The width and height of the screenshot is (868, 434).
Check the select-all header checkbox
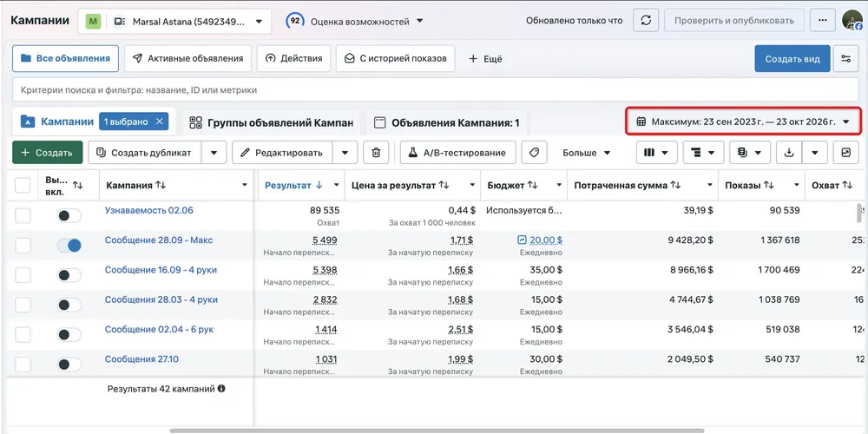pos(23,186)
